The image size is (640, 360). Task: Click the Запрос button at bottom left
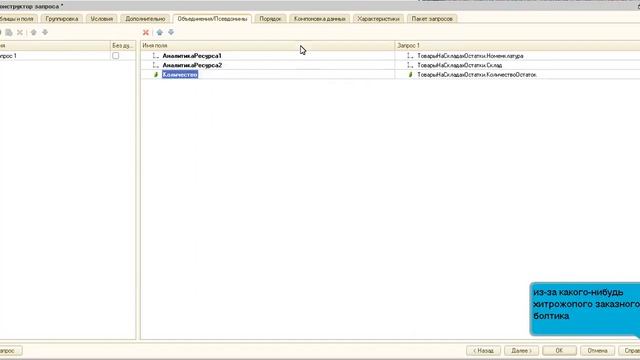[10, 351]
